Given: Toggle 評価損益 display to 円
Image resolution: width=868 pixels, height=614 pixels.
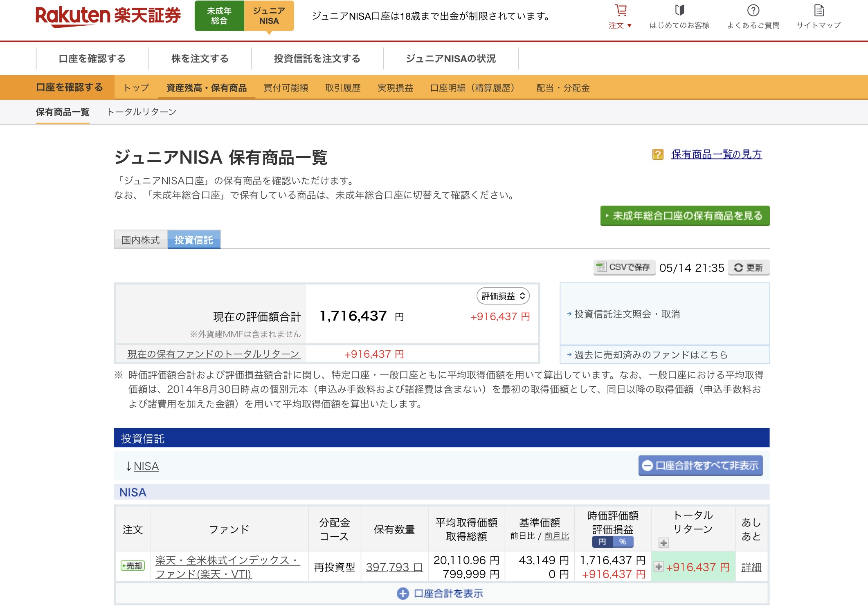Looking at the screenshot, I should click(602, 542).
